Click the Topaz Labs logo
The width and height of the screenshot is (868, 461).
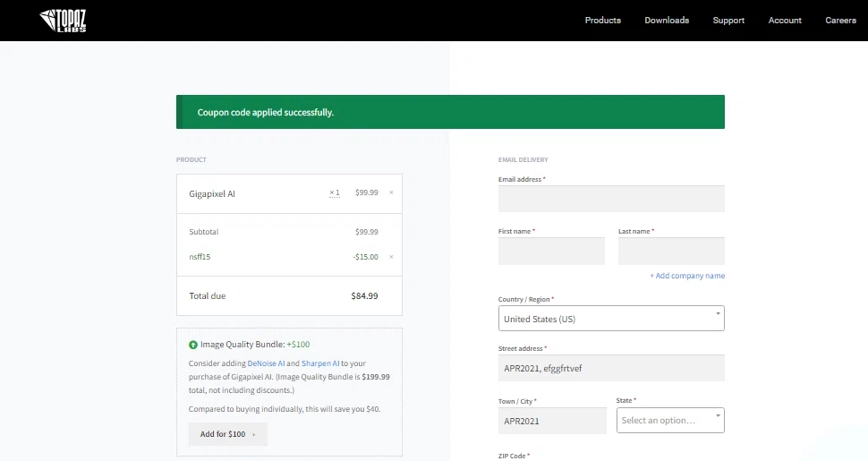[64, 21]
